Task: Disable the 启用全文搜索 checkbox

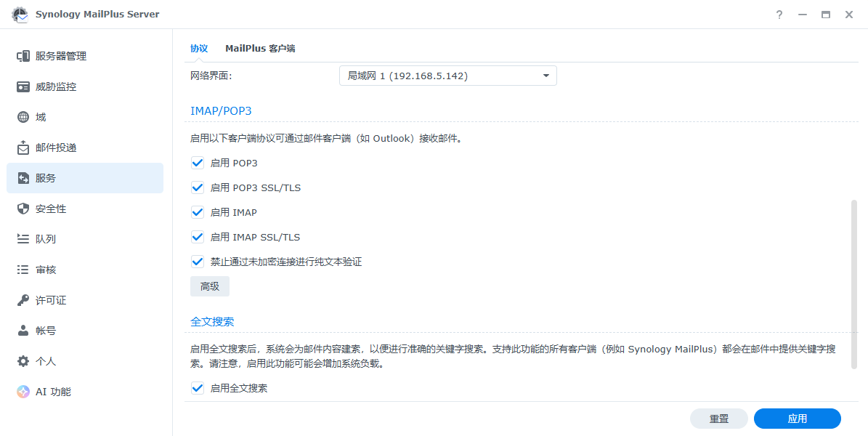Action: click(x=198, y=388)
